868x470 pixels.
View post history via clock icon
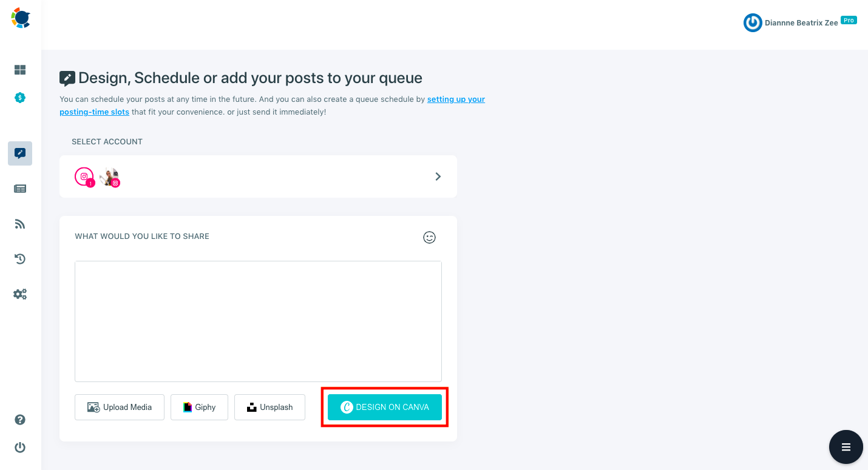(19, 259)
